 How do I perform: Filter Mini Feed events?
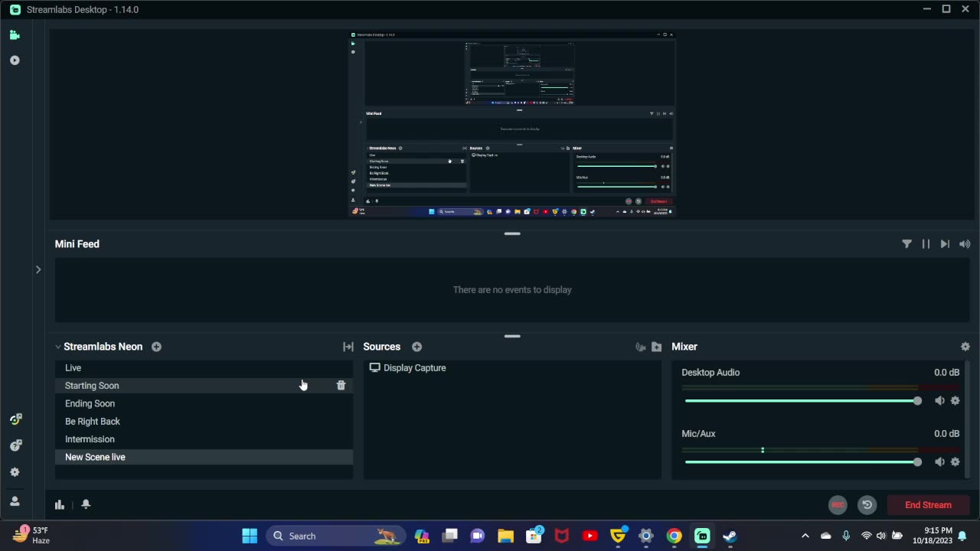906,244
